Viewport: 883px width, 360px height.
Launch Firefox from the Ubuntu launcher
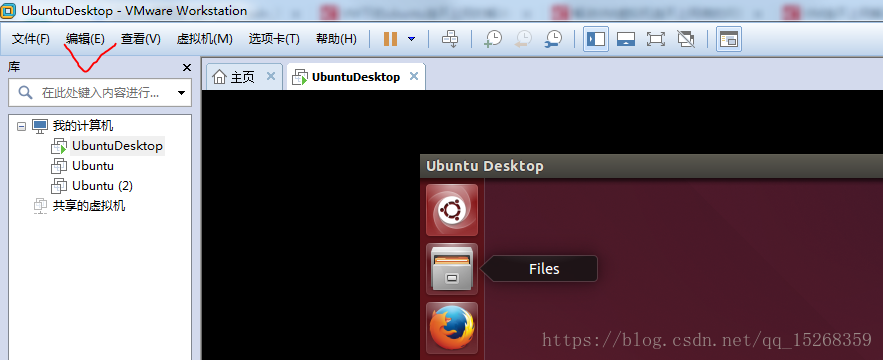pyautogui.click(x=452, y=328)
